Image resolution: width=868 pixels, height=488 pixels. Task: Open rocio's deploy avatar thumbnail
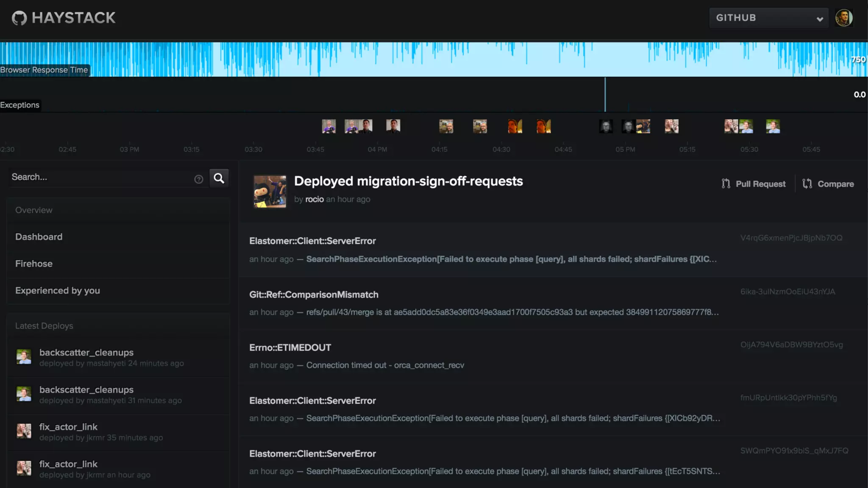[270, 191]
